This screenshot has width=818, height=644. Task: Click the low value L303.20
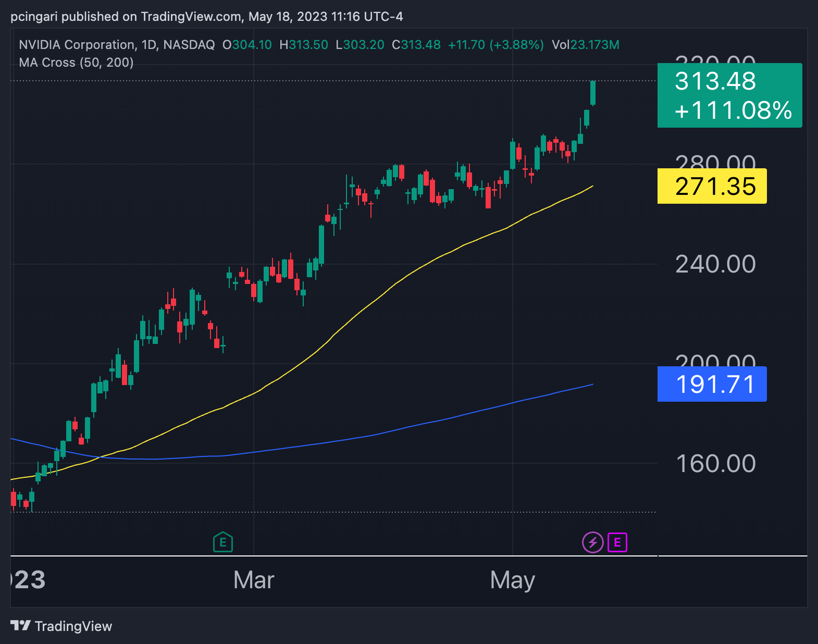pos(360,45)
